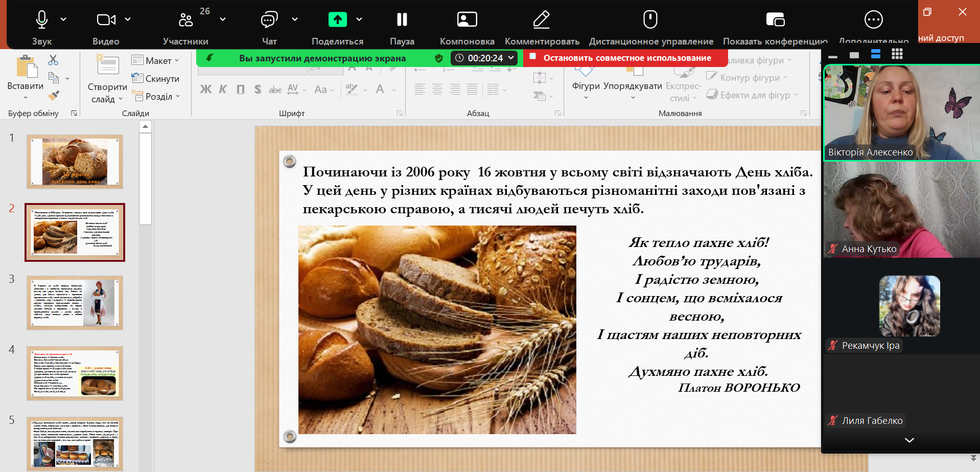Select the Format Painter brush icon

(54, 95)
